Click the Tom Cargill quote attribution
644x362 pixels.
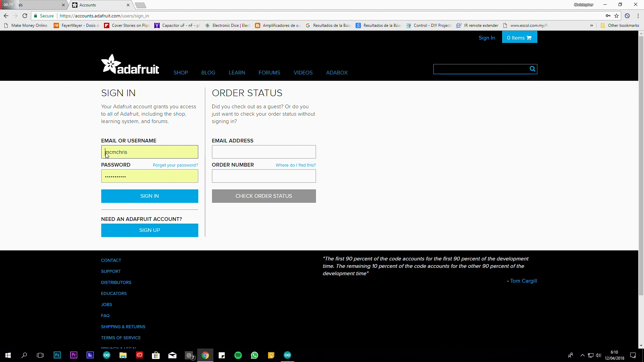pos(524,281)
